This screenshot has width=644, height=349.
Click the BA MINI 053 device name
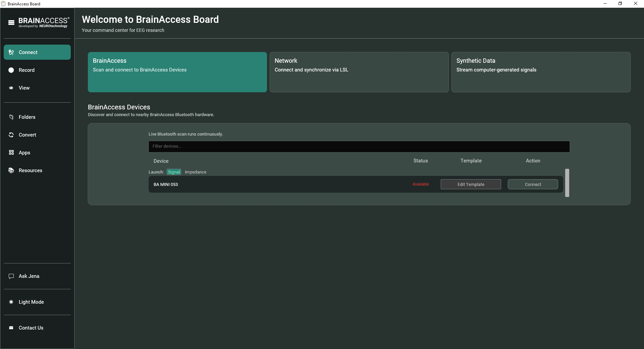click(x=166, y=184)
